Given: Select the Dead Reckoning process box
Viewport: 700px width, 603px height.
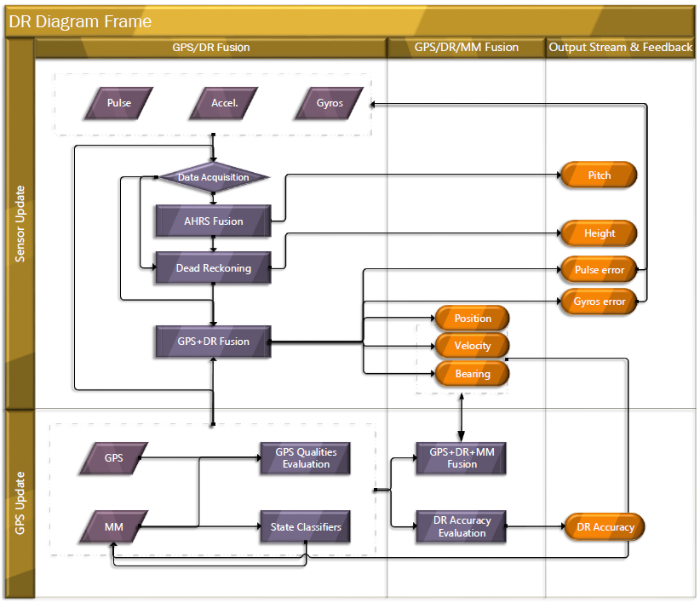Looking at the screenshot, I should pos(214,267).
